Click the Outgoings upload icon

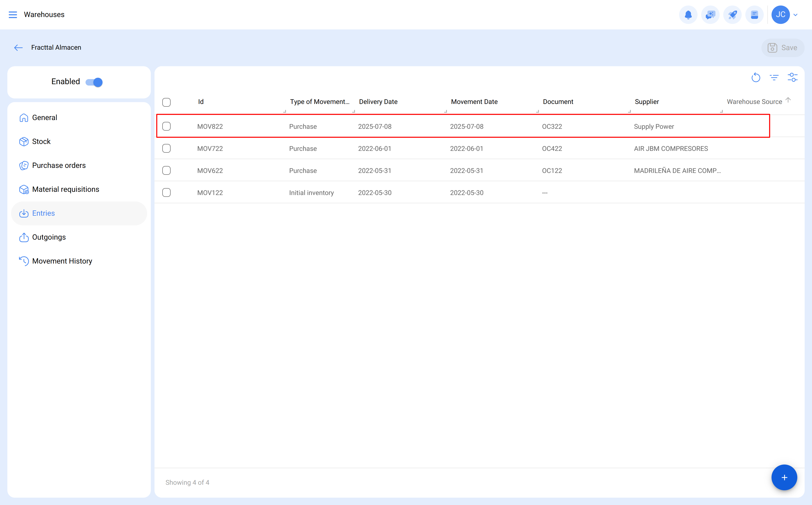[24, 237]
